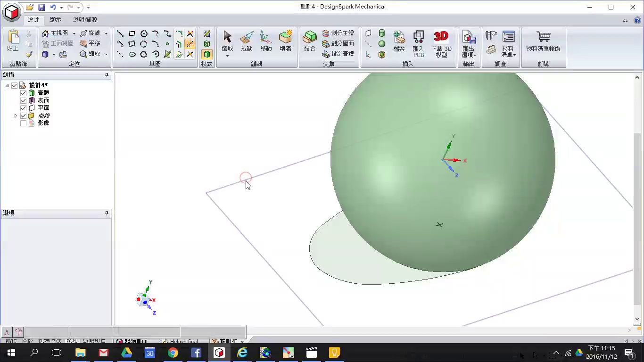Pin the 結構 panel

point(107,75)
